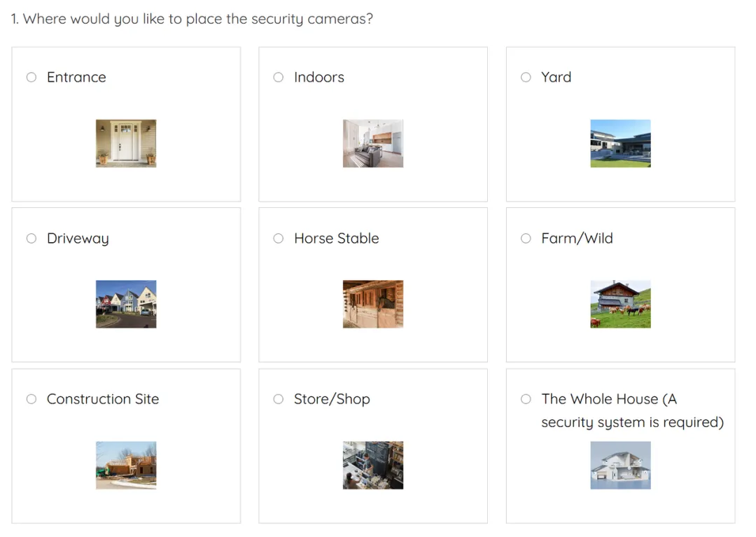This screenshot has height=537, width=756.
Task: Click the construction site house photo
Action: [126, 465]
